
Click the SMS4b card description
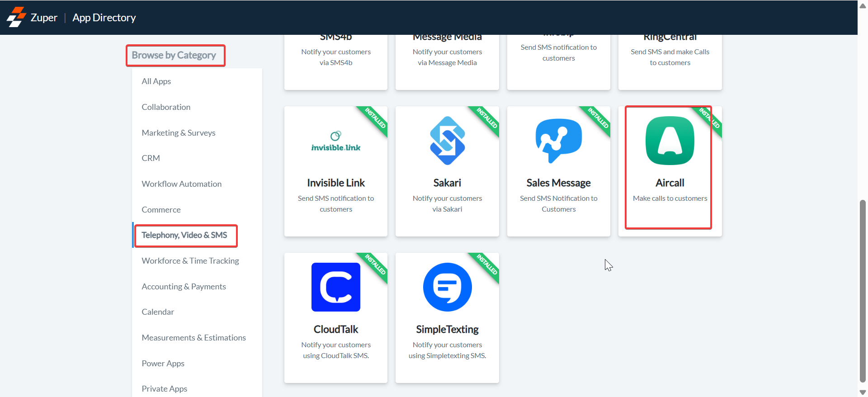pyautogui.click(x=336, y=57)
